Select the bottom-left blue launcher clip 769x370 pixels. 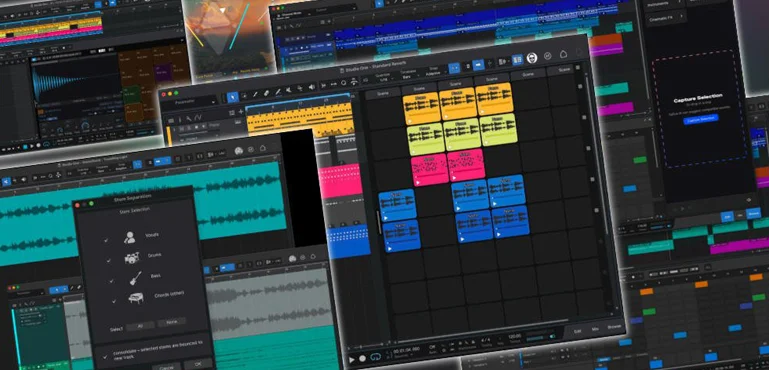[402, 236]
